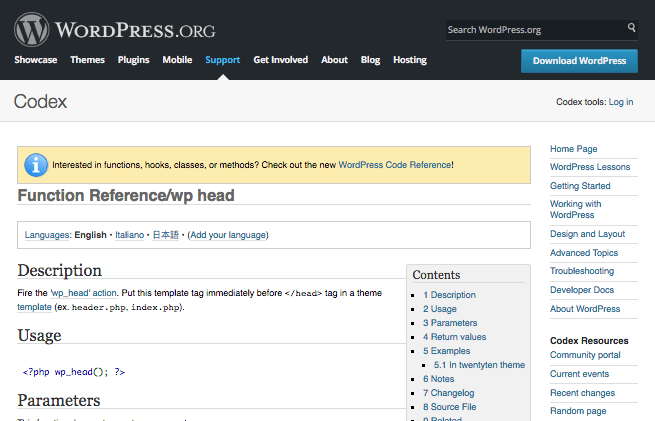This screenshot has height=421, width=655.
Task: Click the search magnifier icon
Action: click(631, 29)
